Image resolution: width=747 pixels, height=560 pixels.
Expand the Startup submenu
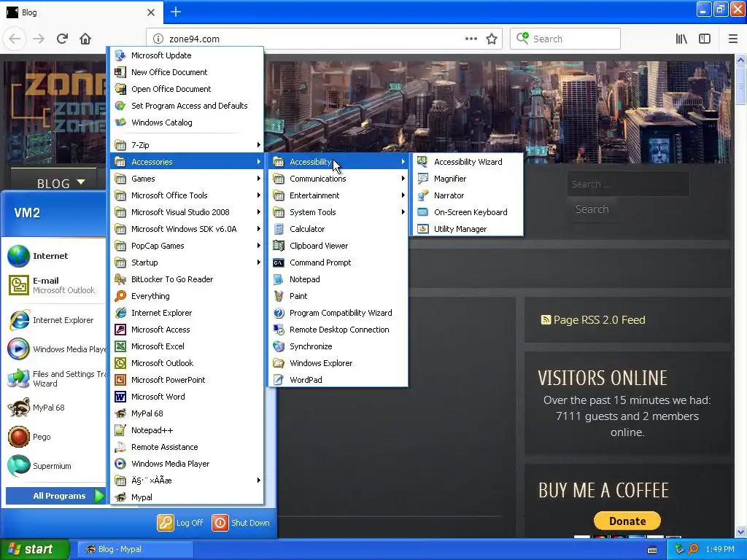point(187,262)
